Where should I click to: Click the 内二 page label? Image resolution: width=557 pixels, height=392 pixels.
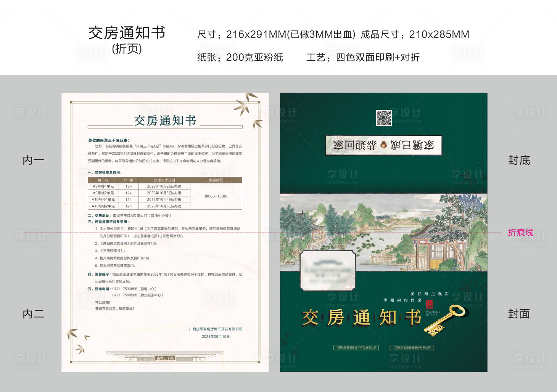(34, 314)
